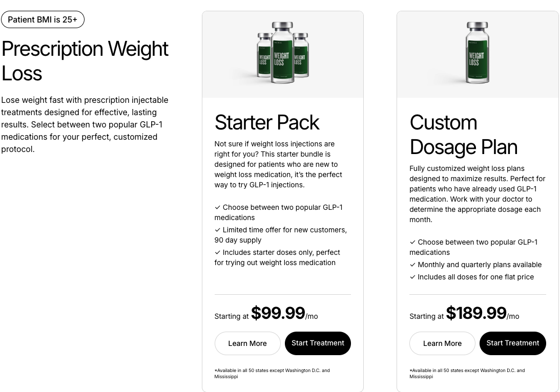
Task: Click checkmark beside 'Monthly and quarterly plans available'
Action: click(x=412, y=265)
